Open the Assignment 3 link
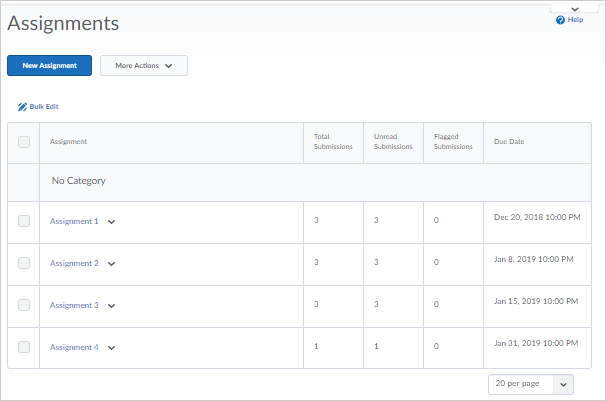This screenshot has height=401, width=606. tap(74, 305)
